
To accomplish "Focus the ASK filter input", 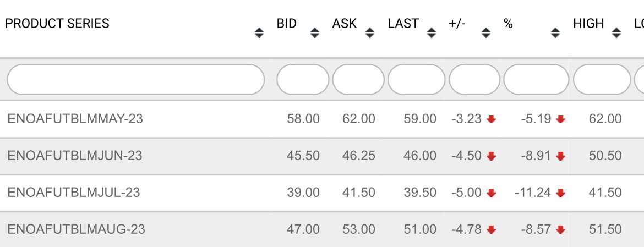I will click(x=358, y=80).
